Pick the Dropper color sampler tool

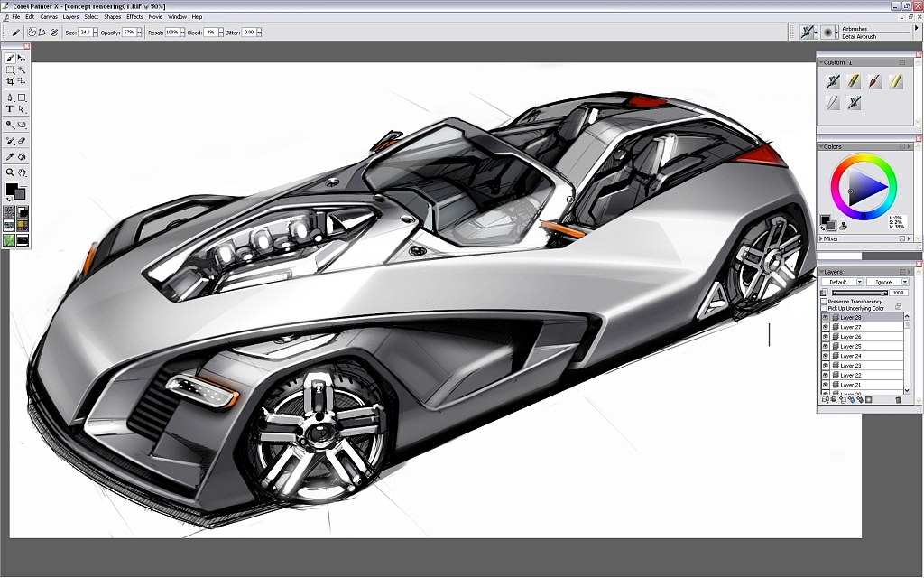10,156
